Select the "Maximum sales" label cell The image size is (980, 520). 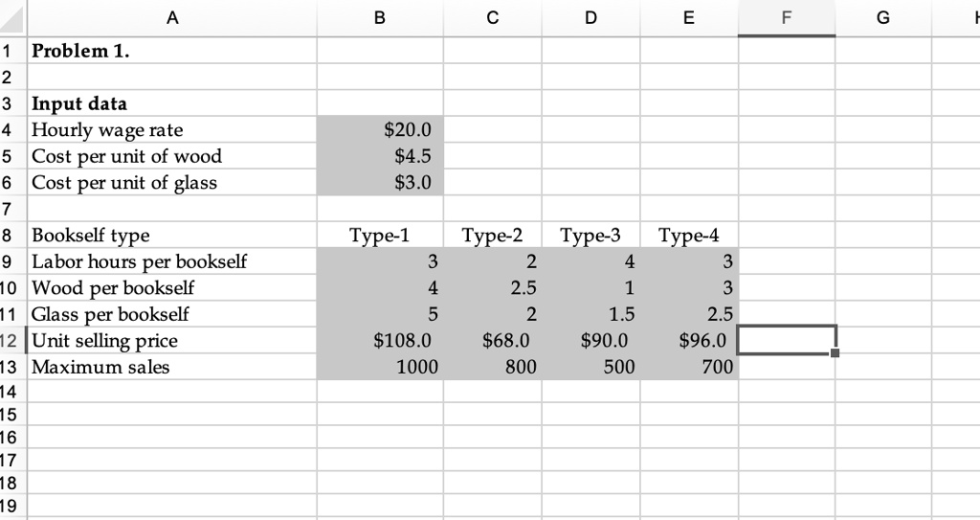[172, 366]
